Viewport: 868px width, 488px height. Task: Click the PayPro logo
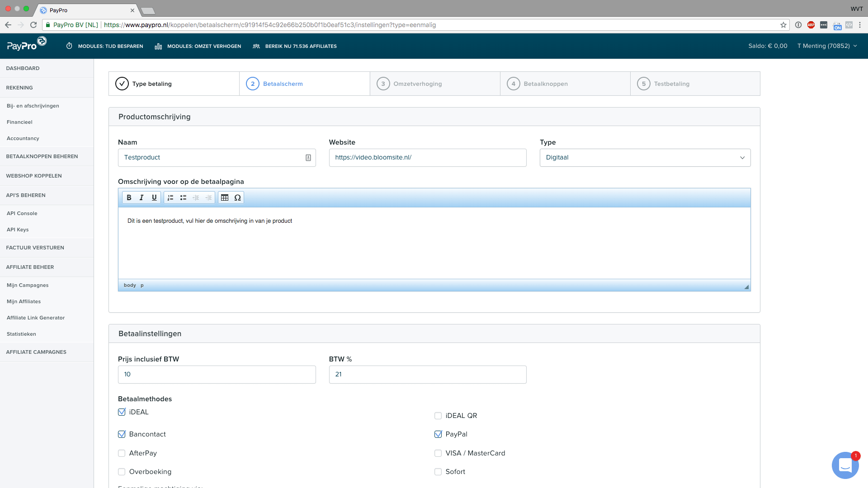[27, 44]
